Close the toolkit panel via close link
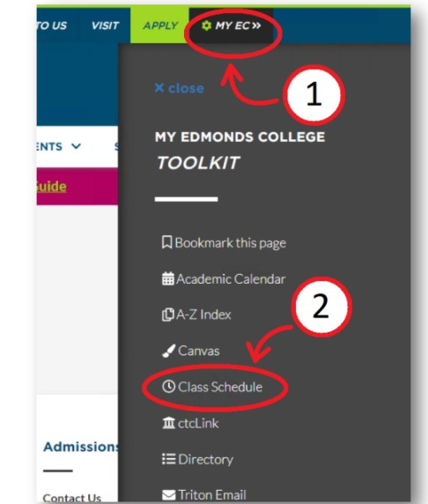Image resolution: width=428 pixels, height=504 pixels. 180,88
